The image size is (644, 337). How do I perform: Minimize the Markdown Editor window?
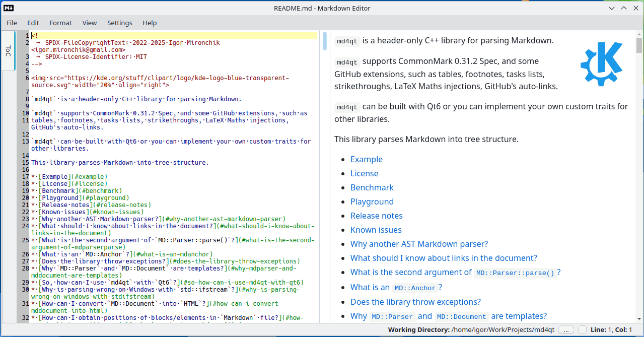[612, 8]
